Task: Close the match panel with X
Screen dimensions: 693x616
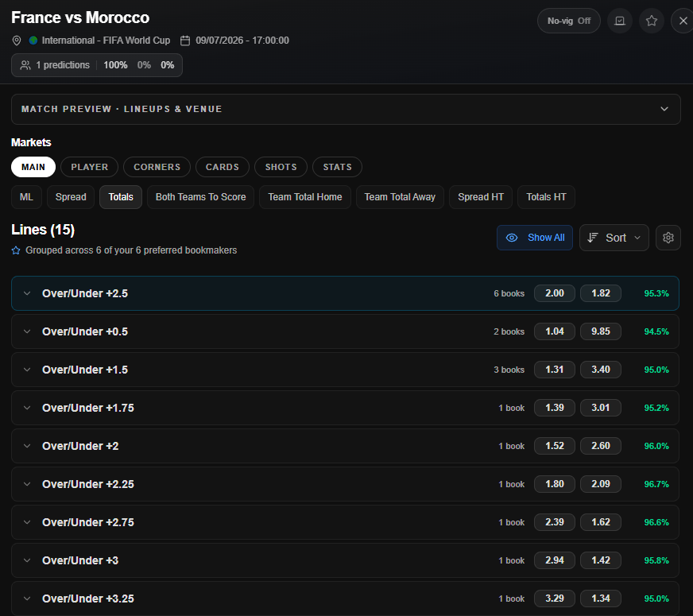Action: pos(683,21)
